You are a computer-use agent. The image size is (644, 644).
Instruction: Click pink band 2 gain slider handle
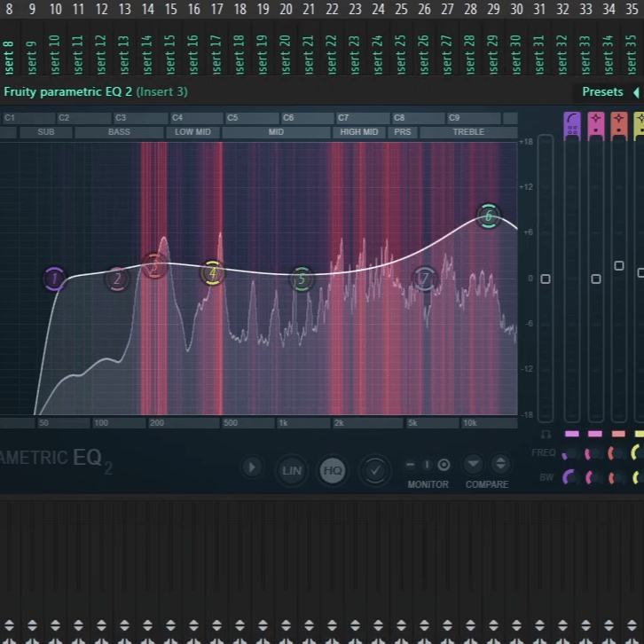pyautogui.click(x=595, y=279)
